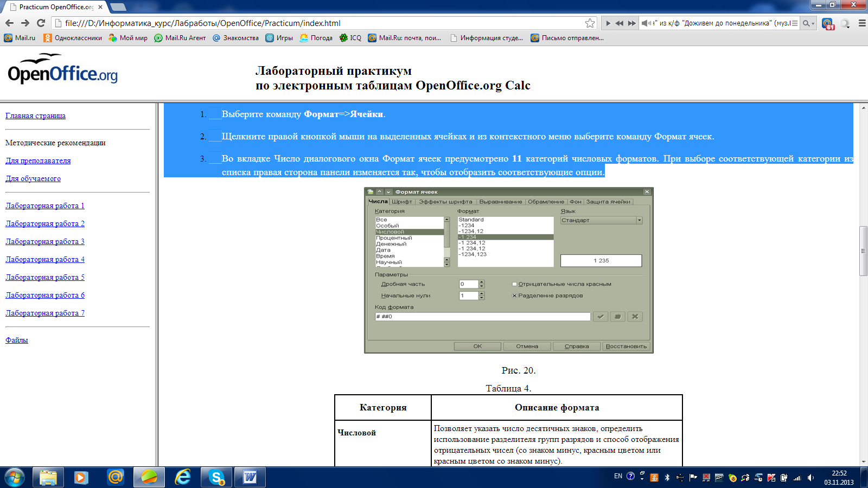Reload the page with the refresh icon
Viewport: 868px width, 488px height.
tap(41, 23)
